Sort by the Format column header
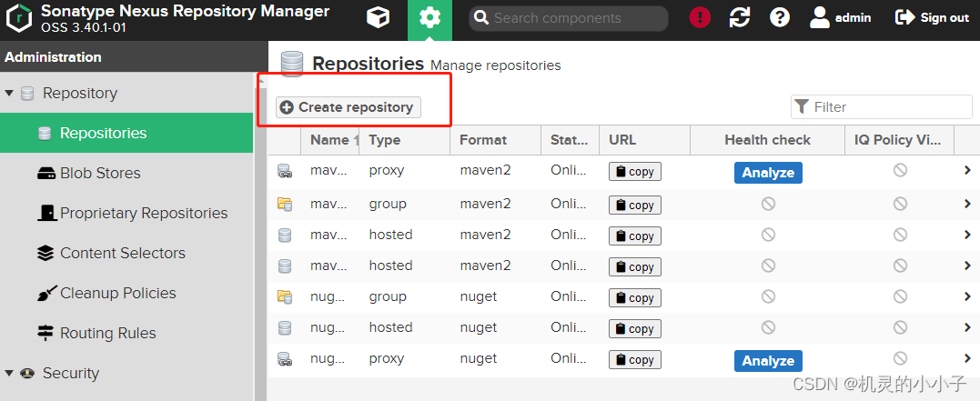980x401 pixels. [495, 140]
